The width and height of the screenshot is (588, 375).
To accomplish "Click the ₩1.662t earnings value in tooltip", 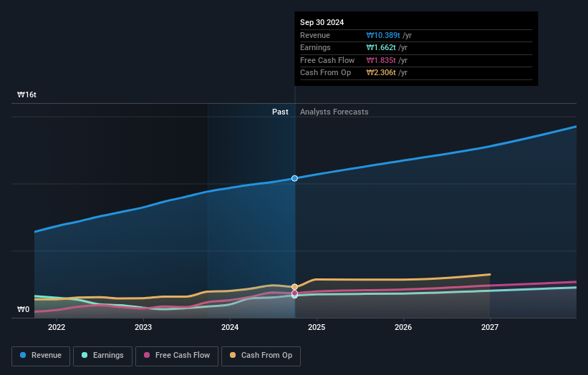I will [381, 47].
